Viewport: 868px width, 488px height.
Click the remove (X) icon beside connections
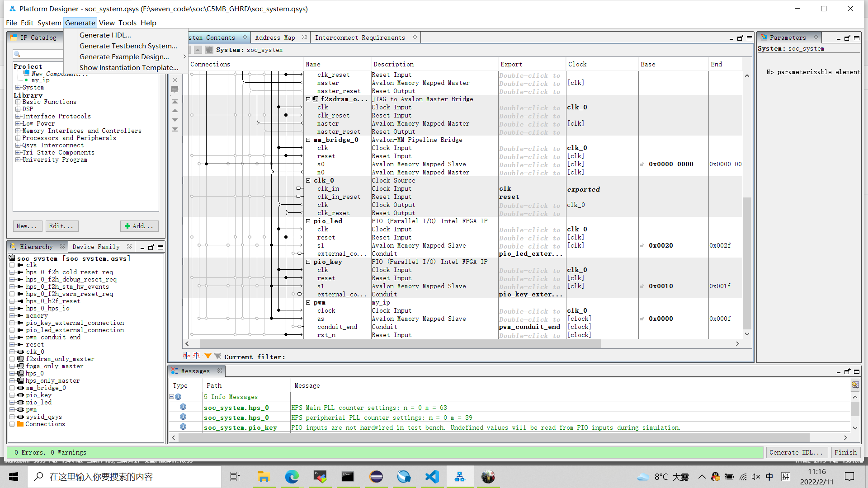[175, 80]
